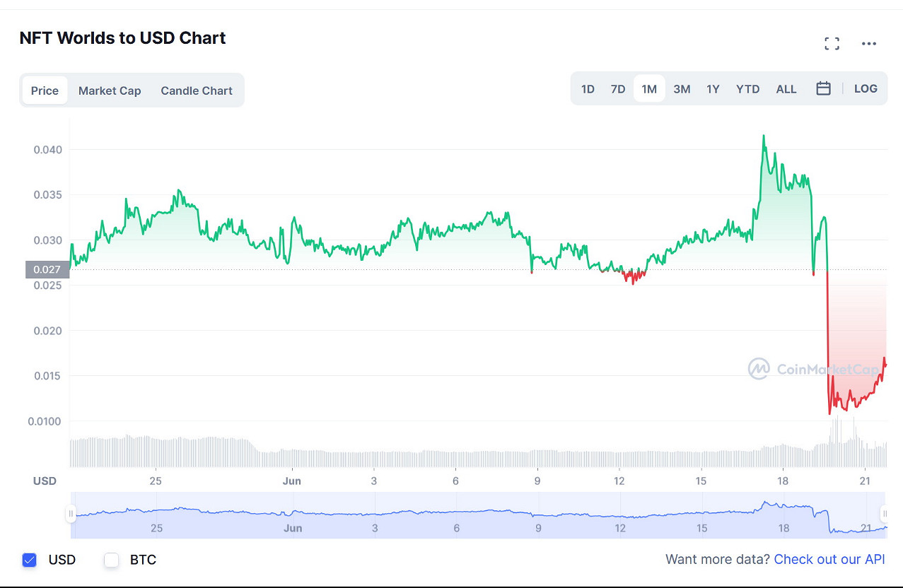Select the 7D time range
Image resolution: width=903 pixels, height=588 pixels.
(618, 89)
